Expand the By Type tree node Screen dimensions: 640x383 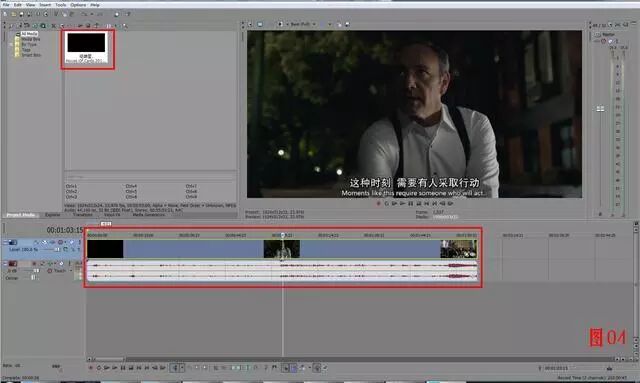[12, 45]
